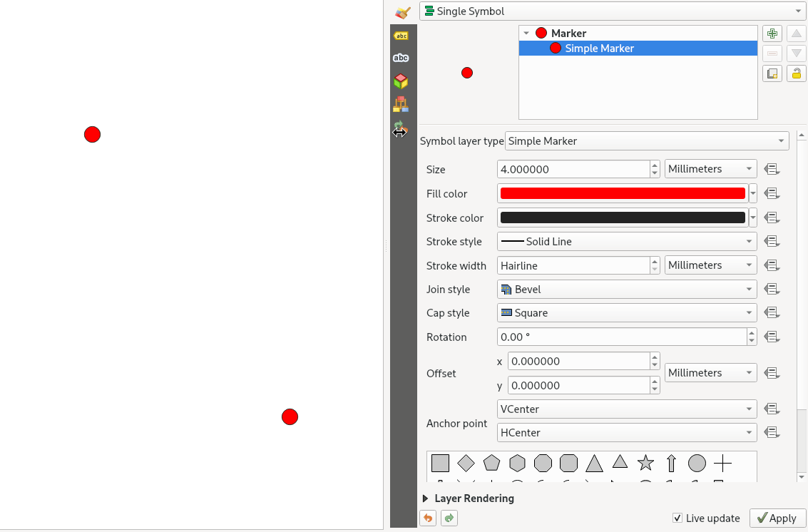Open the Diagrams tab icon
Screen dimensions: 808x532
(x=401, y=104)
